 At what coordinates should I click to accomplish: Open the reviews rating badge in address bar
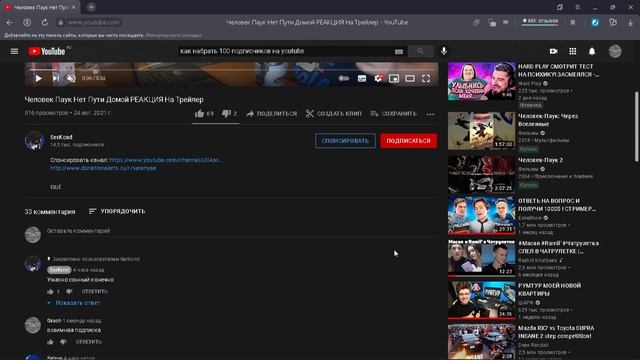tap(540, 21)
